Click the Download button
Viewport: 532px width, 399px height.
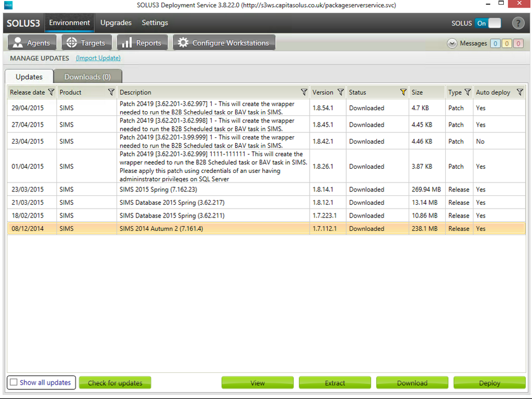click(x=412, y=383)
